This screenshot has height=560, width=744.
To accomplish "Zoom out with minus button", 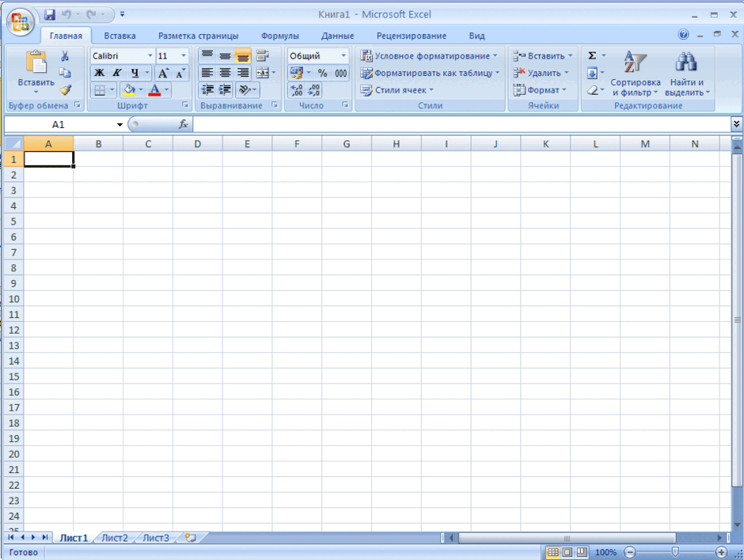I will click(x=630, y=552).
